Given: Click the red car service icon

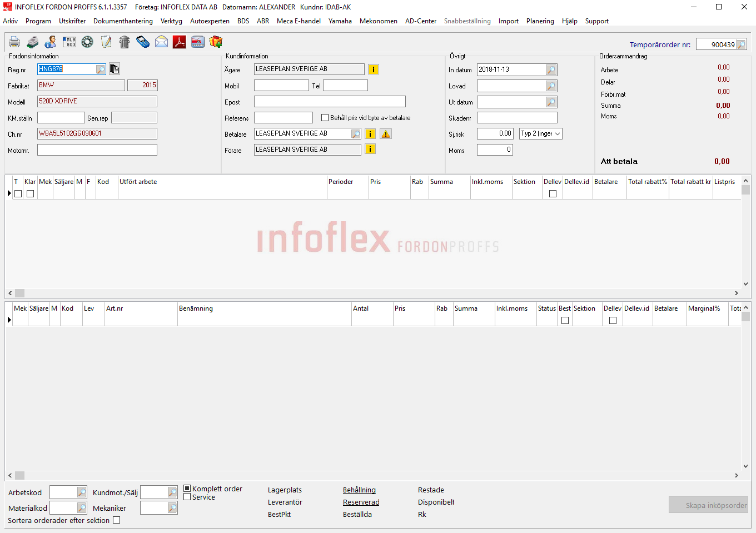Looking at the screenshot, I should click(x=198, y=42).
